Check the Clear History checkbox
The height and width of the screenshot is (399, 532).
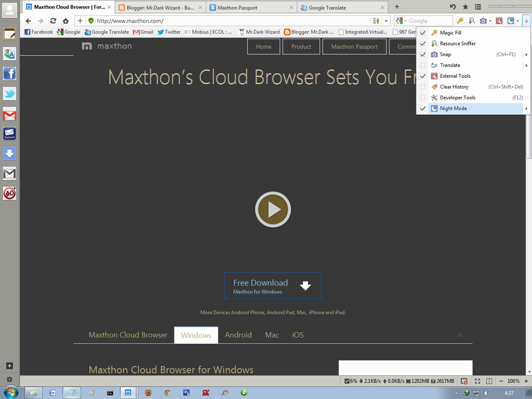click(423, 87)
